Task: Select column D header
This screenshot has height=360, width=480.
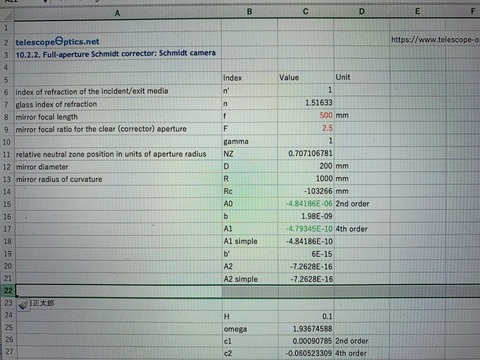Action: pyautogui.click(x=362, y=12)
